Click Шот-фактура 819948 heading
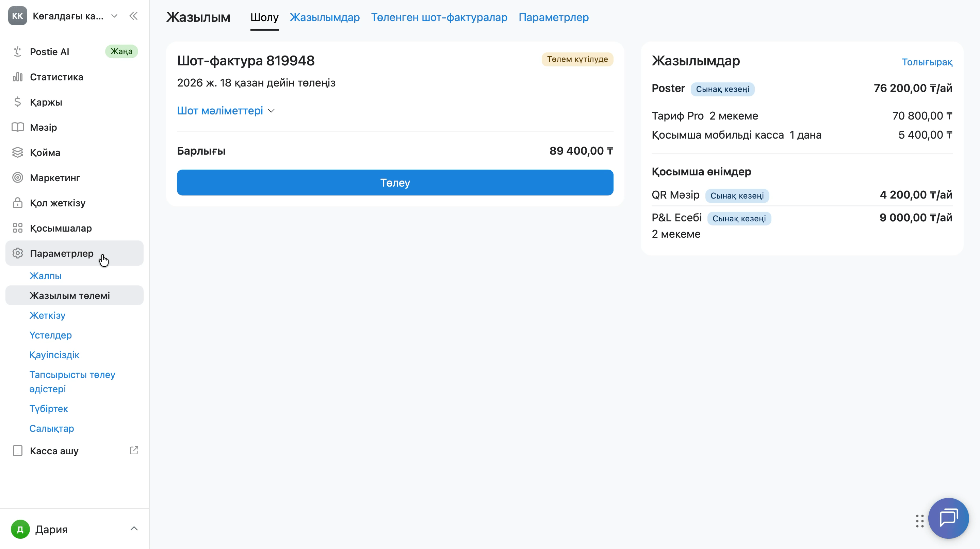The image size is (980, 549). (x=246, y=61)
